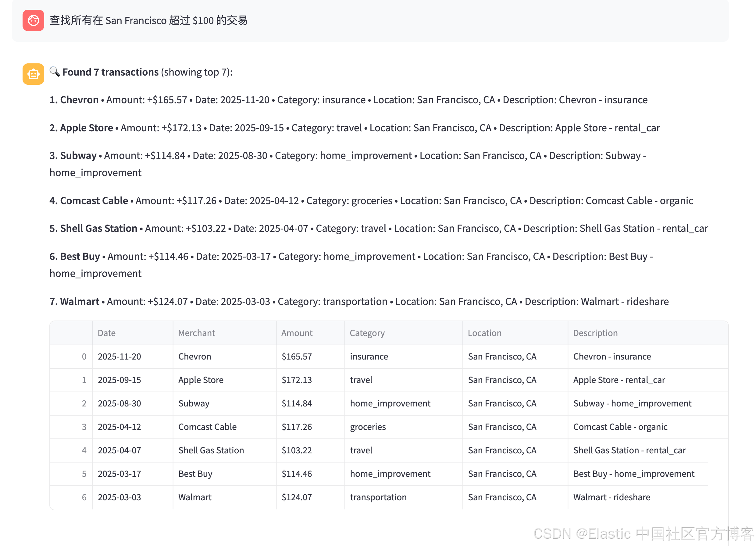Click row index 3 in the table
756x546 pixels.
(71, 427)
